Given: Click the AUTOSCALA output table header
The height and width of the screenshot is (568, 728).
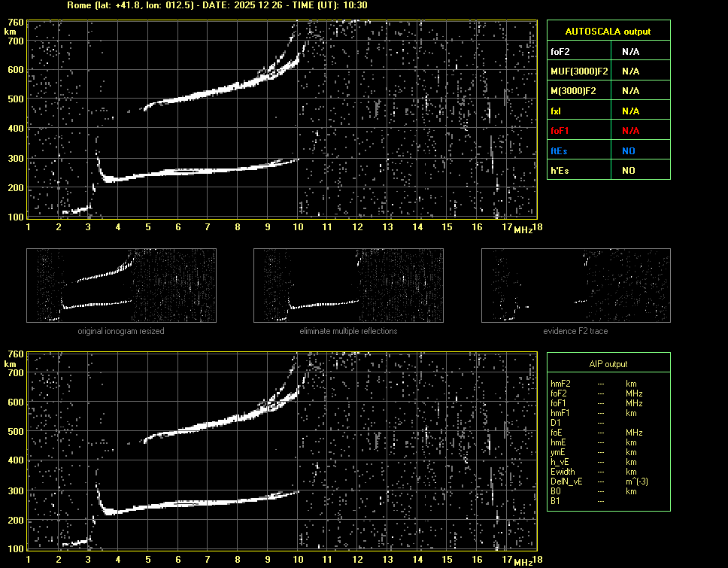Looking at the screenshot, I should click(x=608, y=32).
